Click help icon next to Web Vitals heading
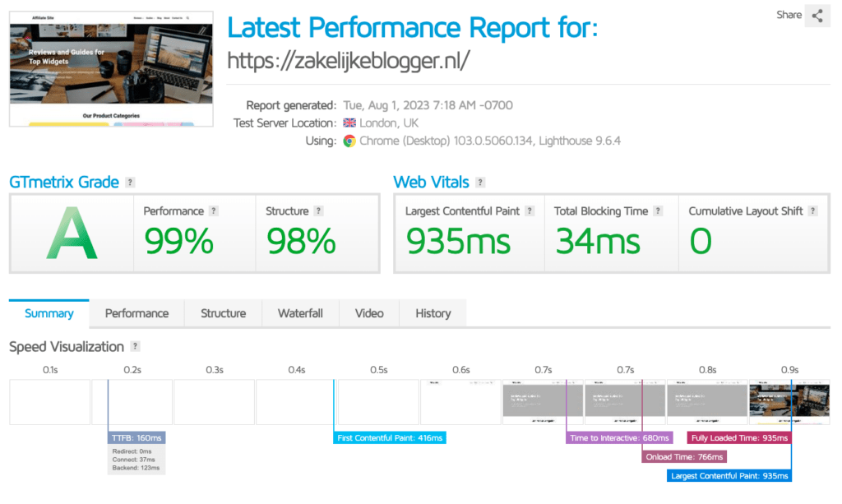 click(x=480, y=183)
